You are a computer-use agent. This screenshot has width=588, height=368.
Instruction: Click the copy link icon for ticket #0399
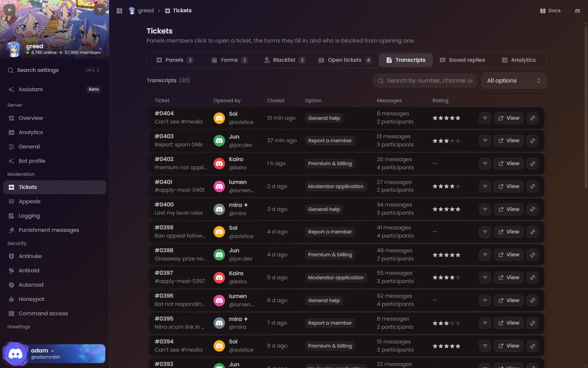[x=532, y=232]
